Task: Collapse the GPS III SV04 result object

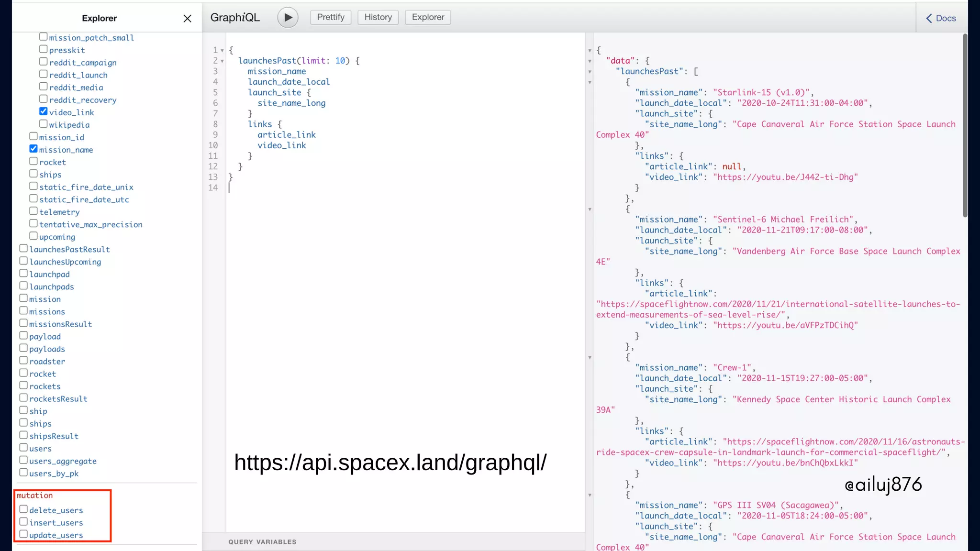Action: coord(590,496)
